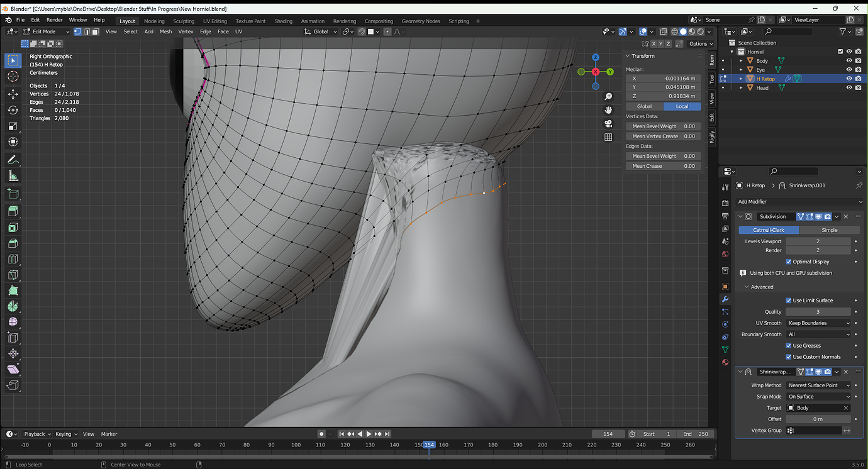The height and width of the screenshot is (469, 868).
Task: Open the Mesh menu in viewport header
Action: click(x=165, y=31)
